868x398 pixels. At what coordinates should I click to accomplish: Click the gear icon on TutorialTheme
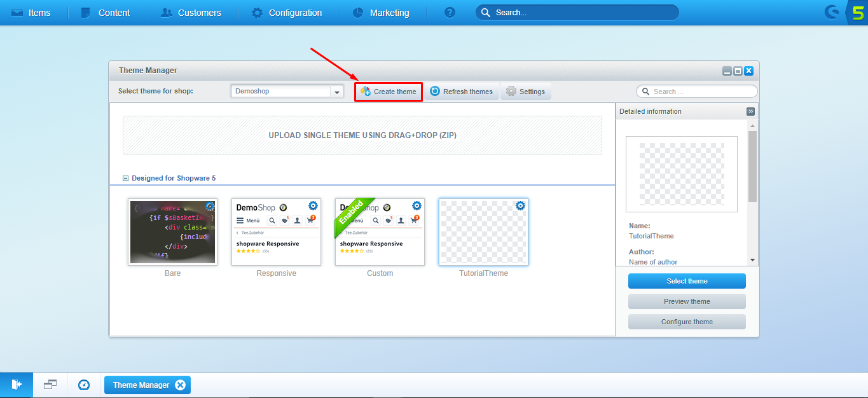point(520,206)
